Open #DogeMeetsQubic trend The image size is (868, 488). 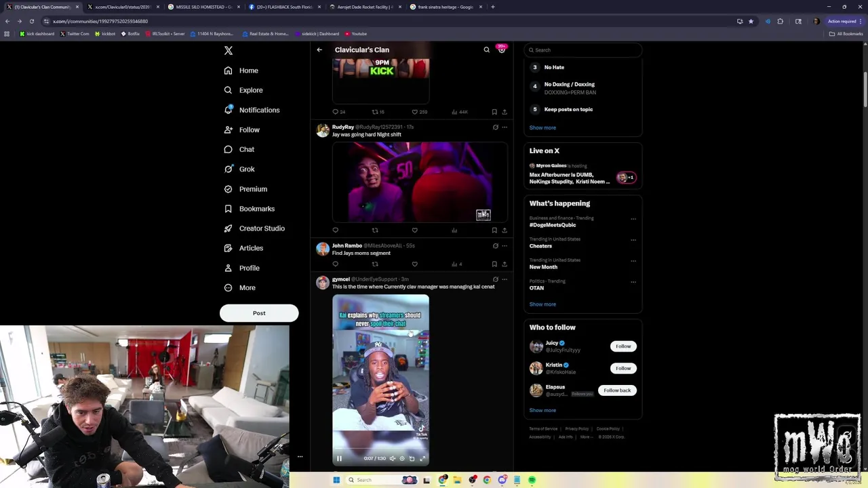click(x=553, y=225)
